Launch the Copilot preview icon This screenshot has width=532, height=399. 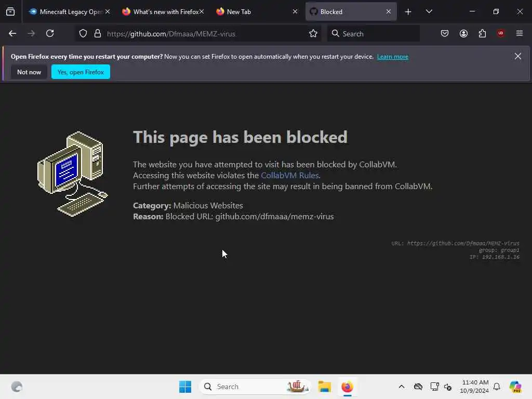pos(515,387)
